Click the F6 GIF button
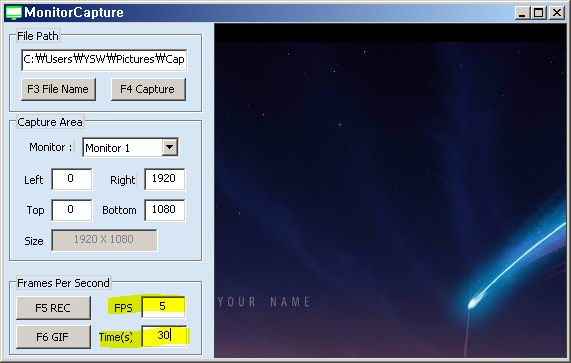571x363 pixels. click(x=53, y=337)
